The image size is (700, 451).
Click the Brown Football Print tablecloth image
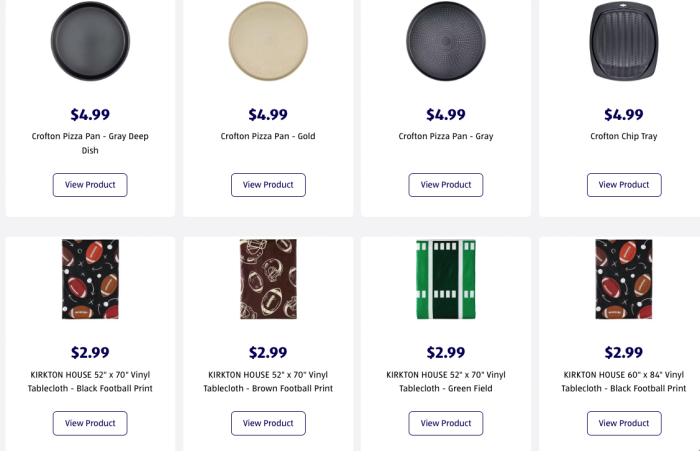coord(268,279)
